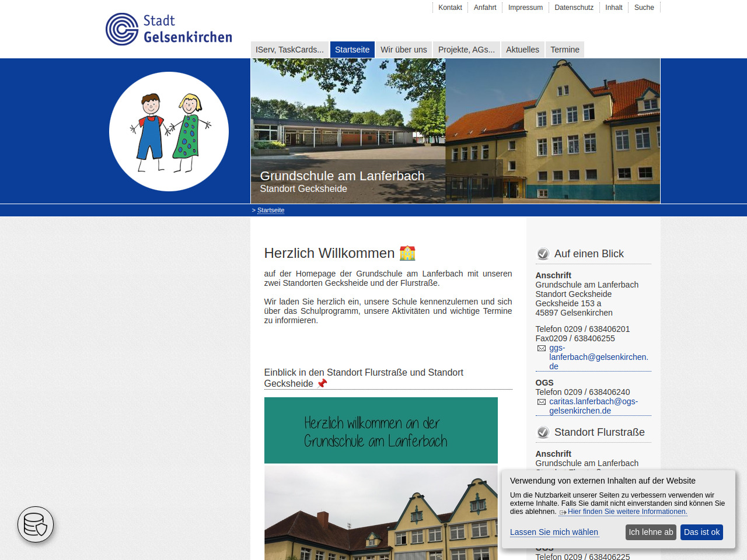Open Hier finden Sie weitere Informationen link
The width and height of the screenshot is (747, 560).
627,512
